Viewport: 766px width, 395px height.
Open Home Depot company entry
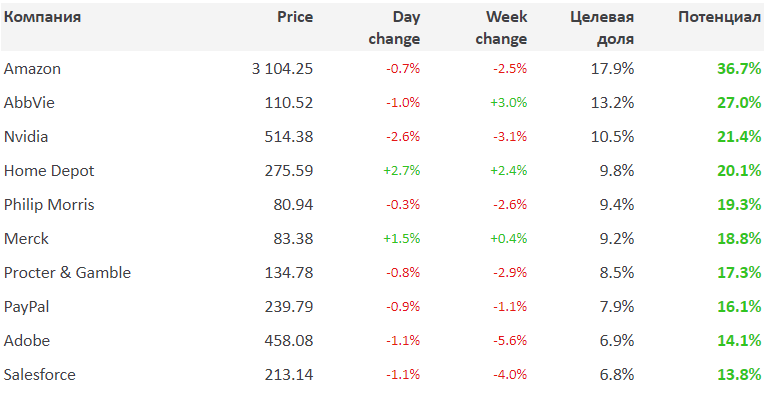click(49, 171)
